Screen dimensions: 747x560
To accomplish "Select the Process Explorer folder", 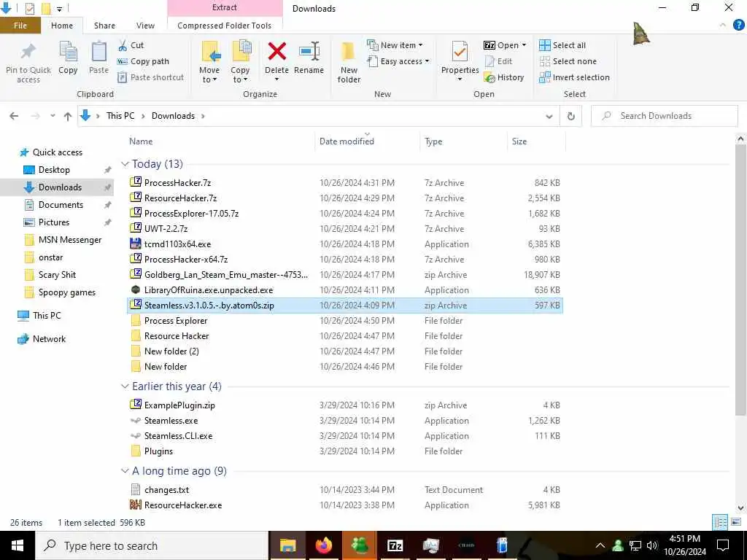I will tap(345, 321).
